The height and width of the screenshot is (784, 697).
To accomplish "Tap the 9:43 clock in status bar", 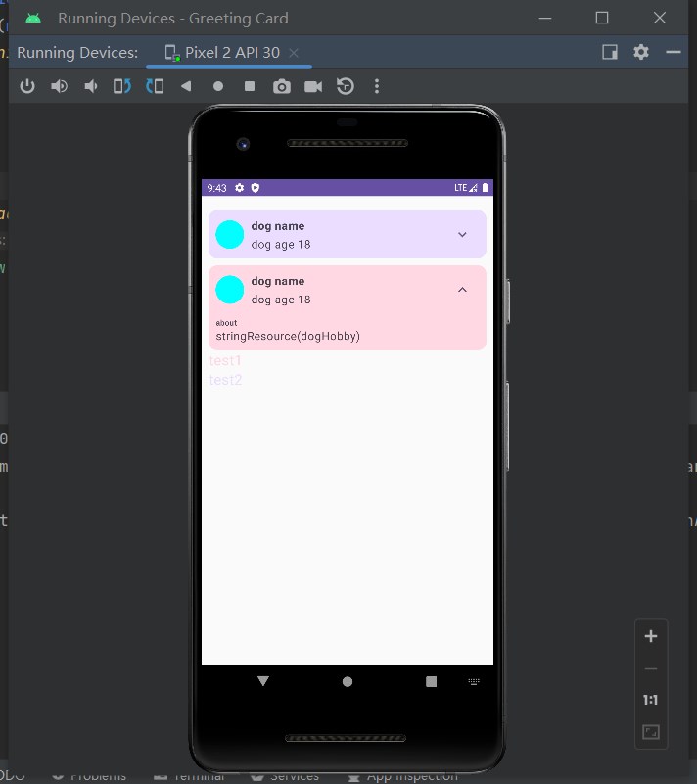I will (217, 188).
